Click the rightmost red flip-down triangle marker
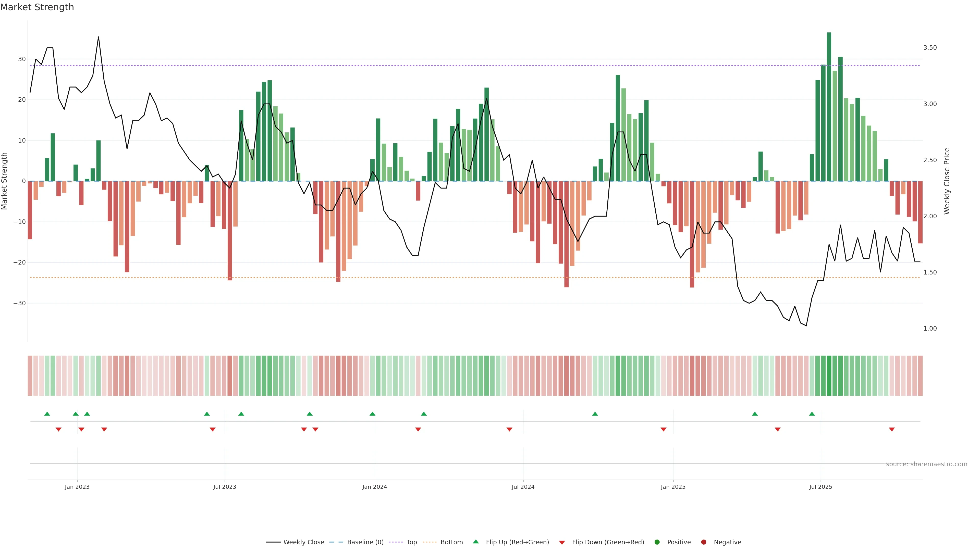Screen dimensions: 980x551 point(892,429)
